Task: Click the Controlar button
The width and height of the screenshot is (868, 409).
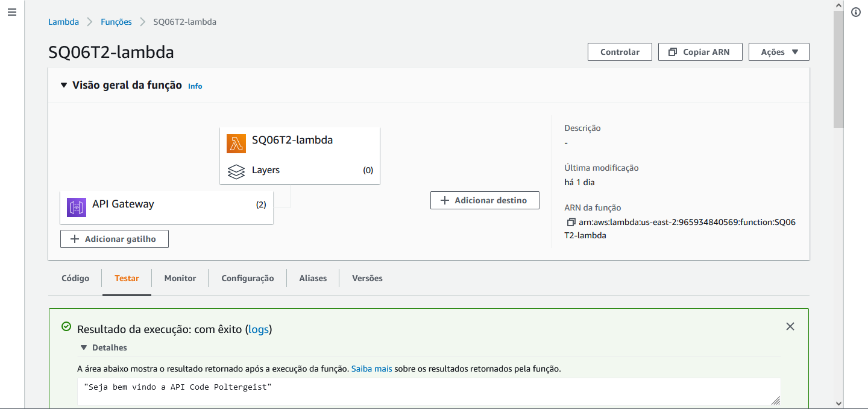Action: (x=620, y=52)
